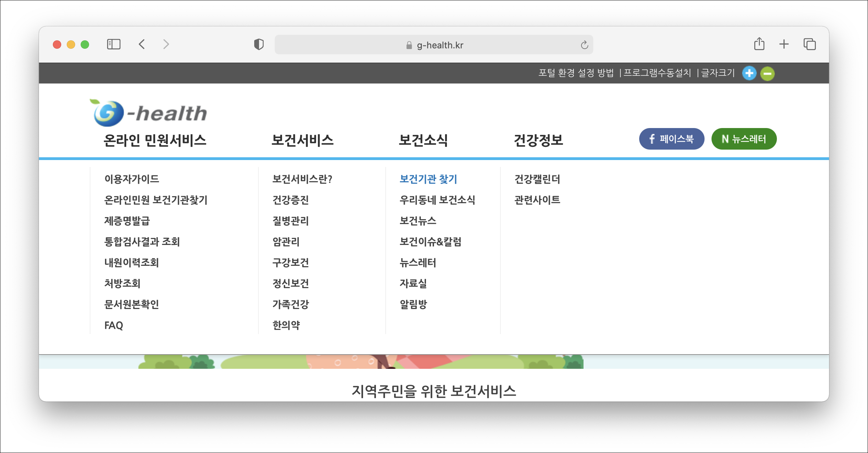Open 보건이슈&칼럼 item
Screen dimensions: 868x453
coord(431,241)
